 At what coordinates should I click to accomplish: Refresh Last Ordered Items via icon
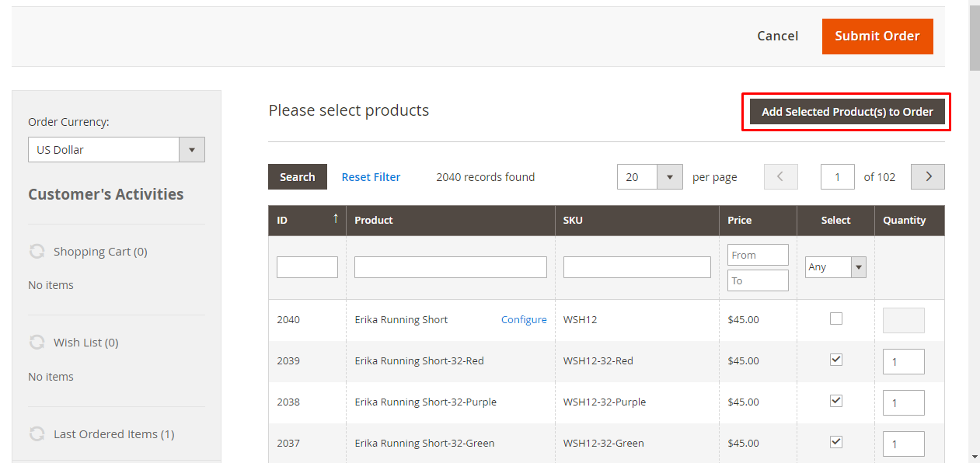pos(37,433)
